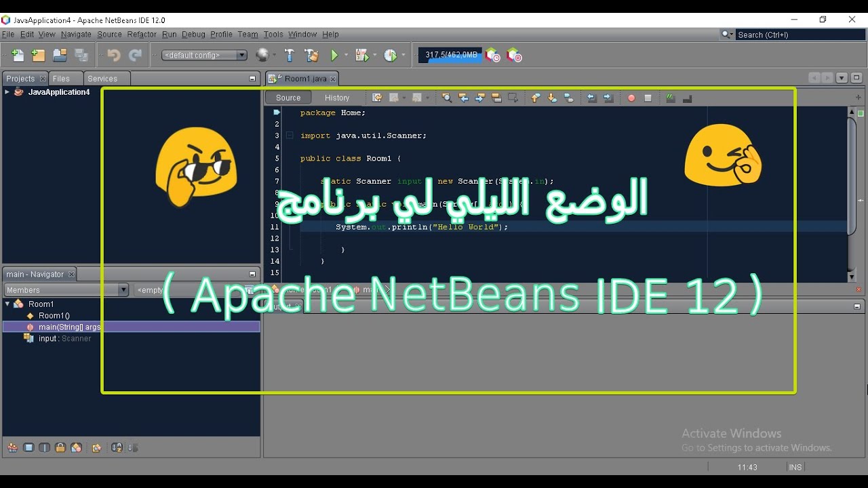
Task: Go to Next Bookmark icon
Action: (552, 98)
